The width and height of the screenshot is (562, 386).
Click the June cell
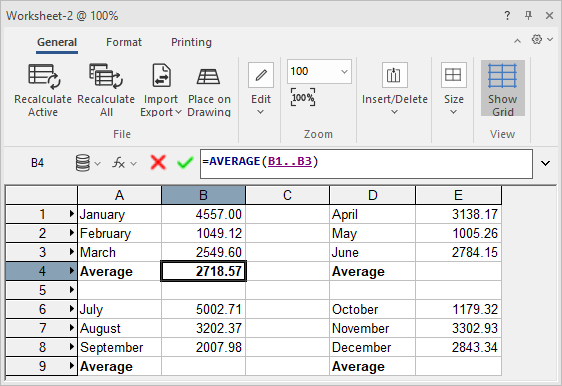coord(372,252)
